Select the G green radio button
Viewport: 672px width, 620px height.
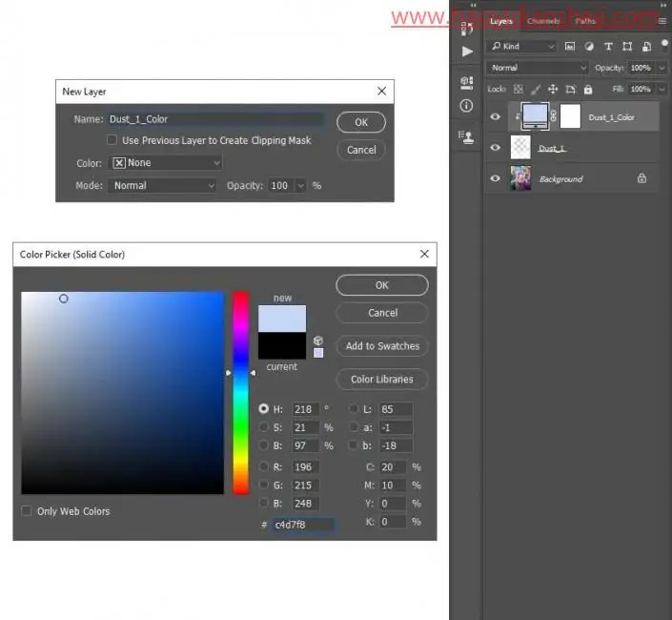coord(264,485)
